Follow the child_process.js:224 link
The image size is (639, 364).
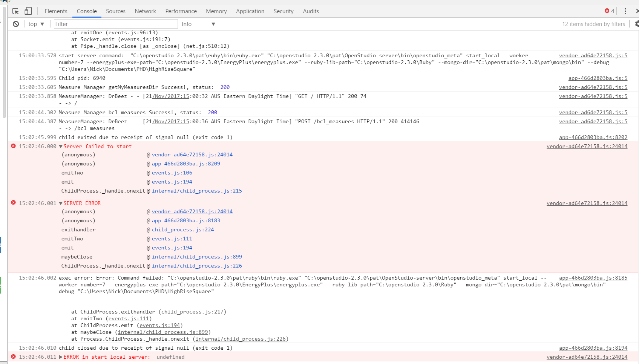click(x=183, y=229)
